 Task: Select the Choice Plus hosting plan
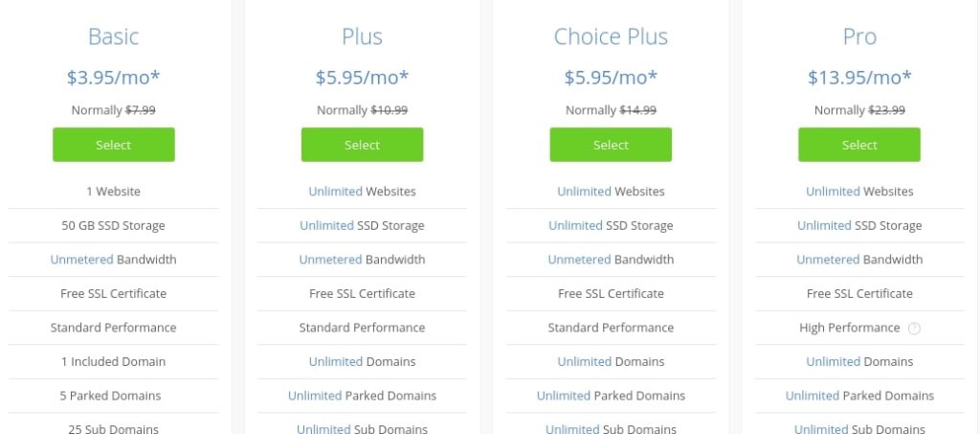[x=611, y=145]
